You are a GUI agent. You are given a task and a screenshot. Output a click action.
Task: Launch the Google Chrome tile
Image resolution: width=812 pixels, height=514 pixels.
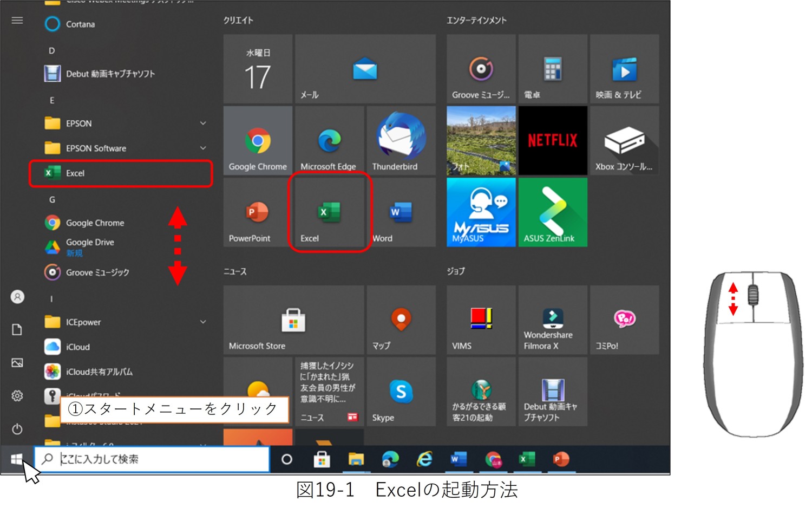[258, 141]
